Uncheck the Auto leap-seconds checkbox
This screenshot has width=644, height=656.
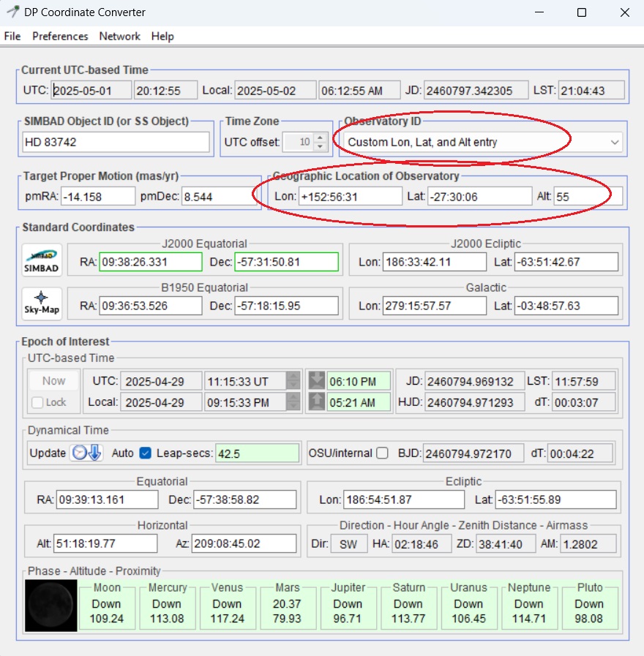pyautogui.click(x=146, y=453)
